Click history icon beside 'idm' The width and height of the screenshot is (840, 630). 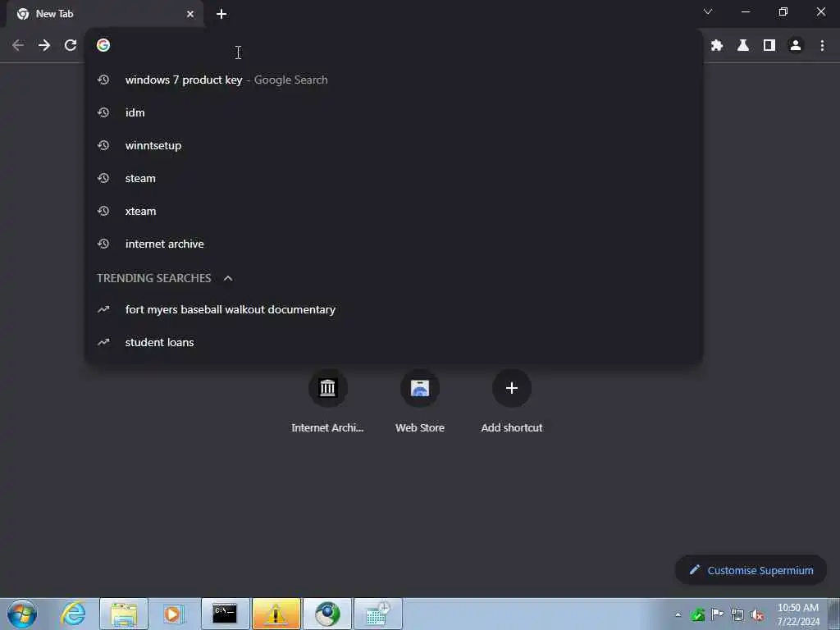[103, 112]
